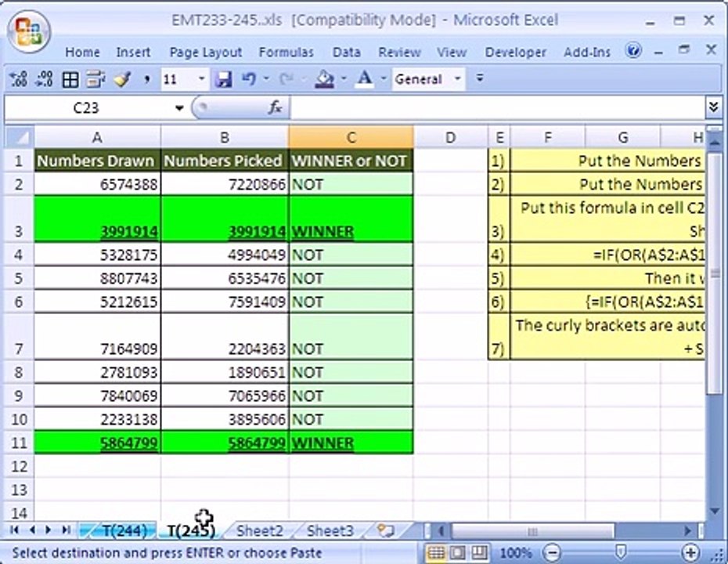Open the font size 11 dropdown
Screen dimensions: 728x564
[x=201, y=79]
